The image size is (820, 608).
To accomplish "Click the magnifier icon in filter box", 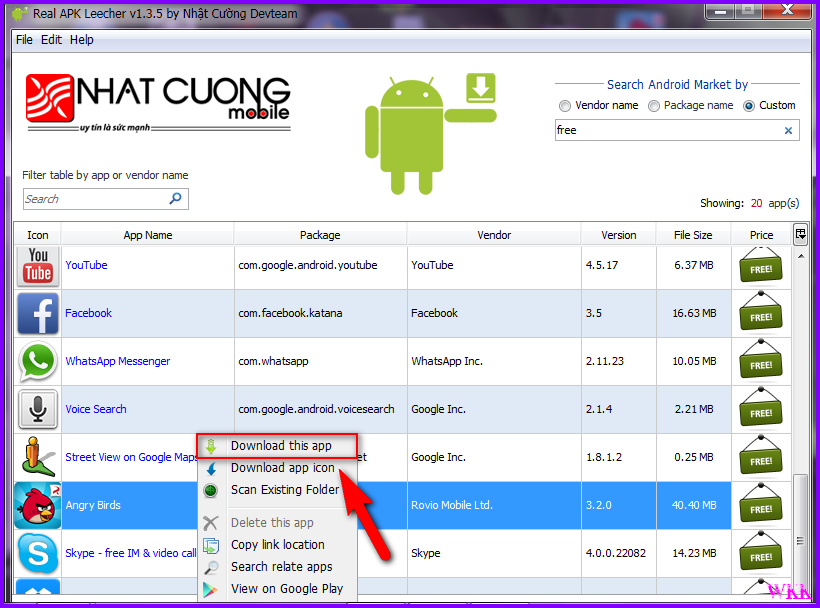I will click(176, 199).
